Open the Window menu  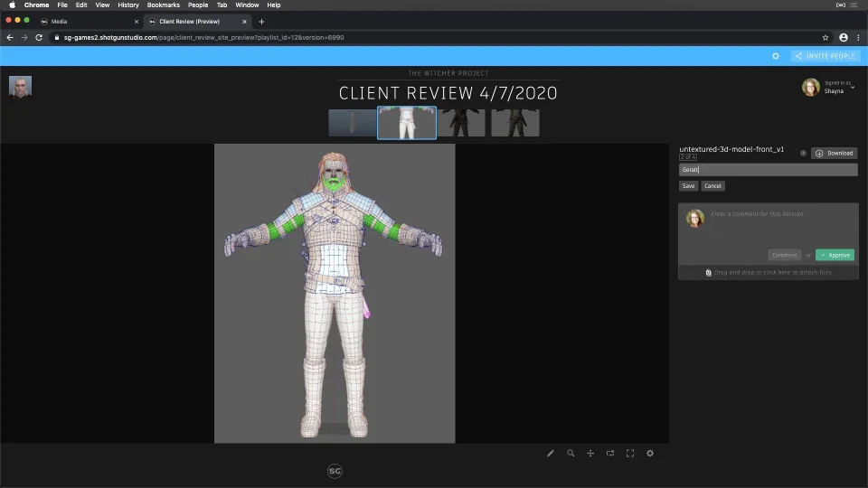(247, 5)
